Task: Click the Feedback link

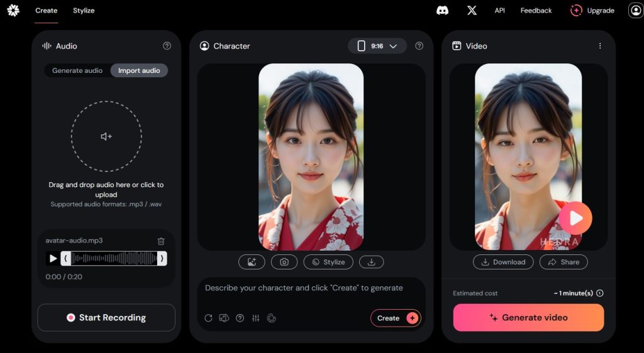Action: click(536, 11)
